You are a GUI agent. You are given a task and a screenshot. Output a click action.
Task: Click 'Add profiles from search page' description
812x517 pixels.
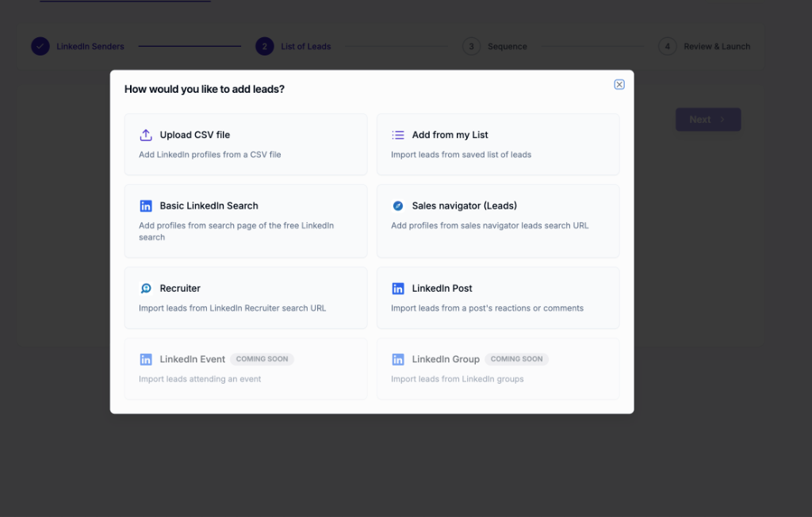pos(236,231)
